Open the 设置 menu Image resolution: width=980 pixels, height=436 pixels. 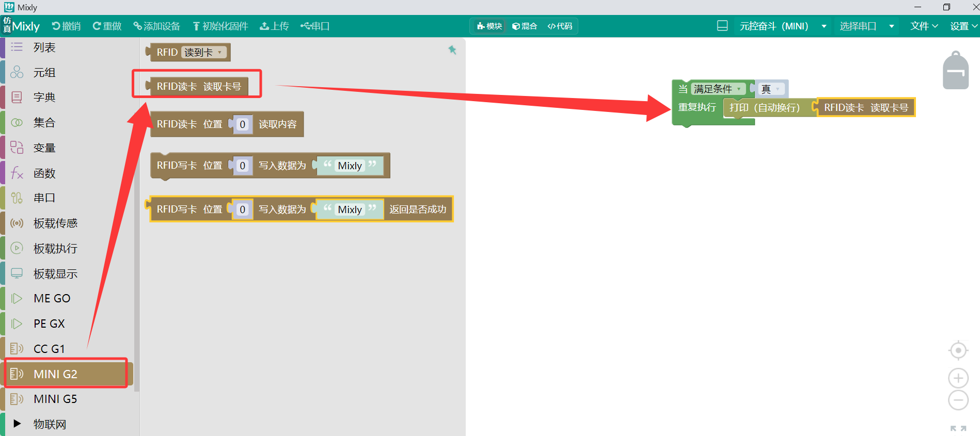[x=963, y=26]
